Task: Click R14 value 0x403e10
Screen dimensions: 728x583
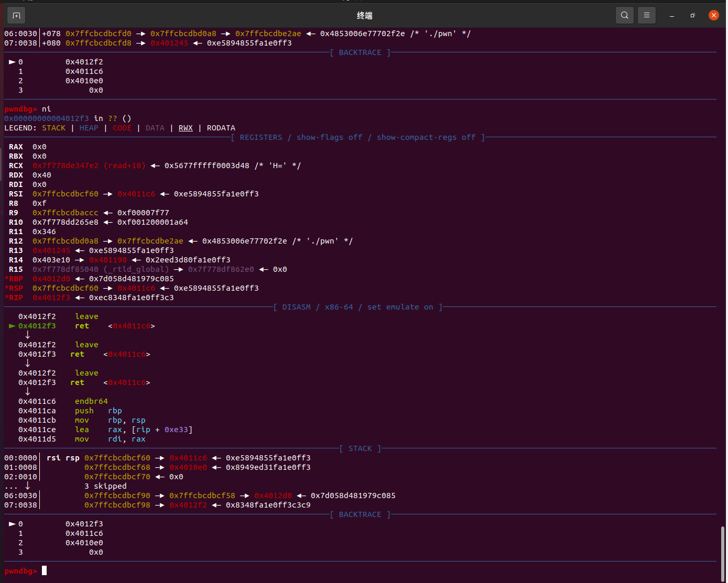Action: [x=51, y=260]
